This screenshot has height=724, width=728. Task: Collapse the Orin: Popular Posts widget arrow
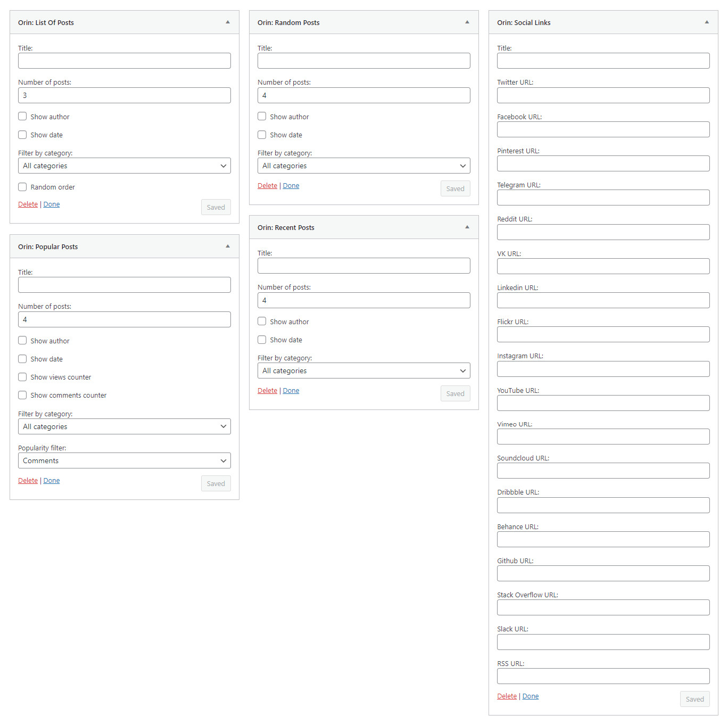pyautogui.click(x=228, y=246)
